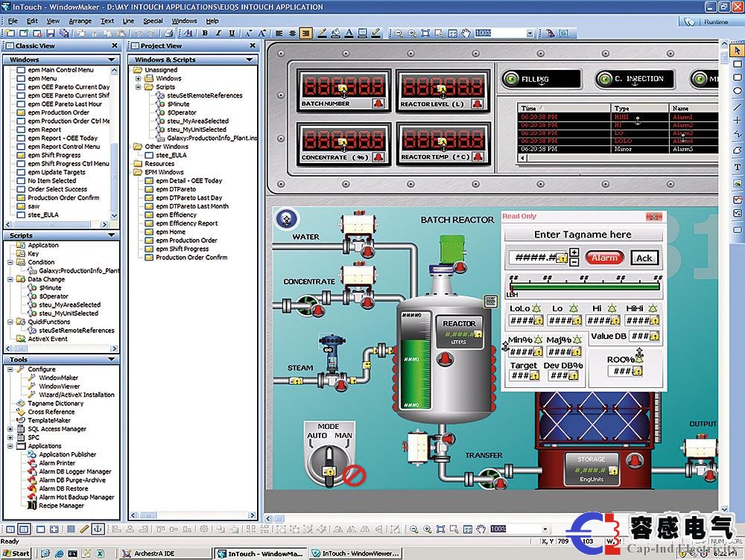Click the HiHi alarm bell icon
Viewport: 745px width, 560px height.
653,308
